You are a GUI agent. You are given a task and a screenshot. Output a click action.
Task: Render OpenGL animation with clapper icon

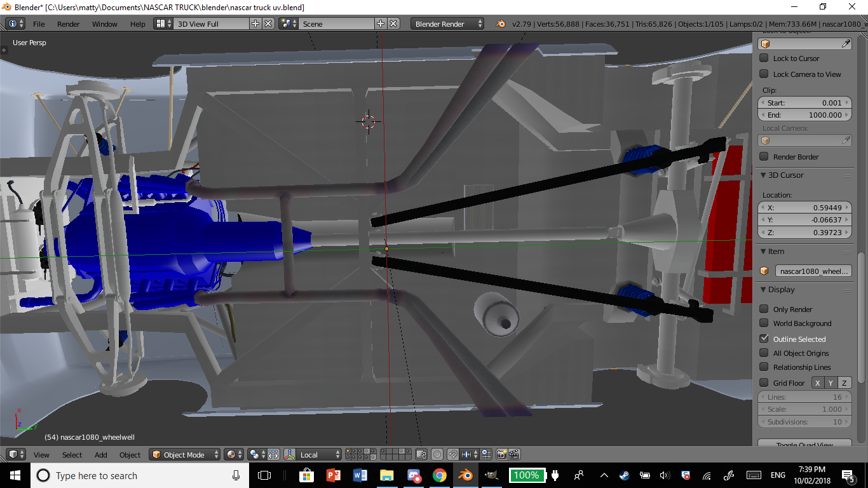pos(515,454)
